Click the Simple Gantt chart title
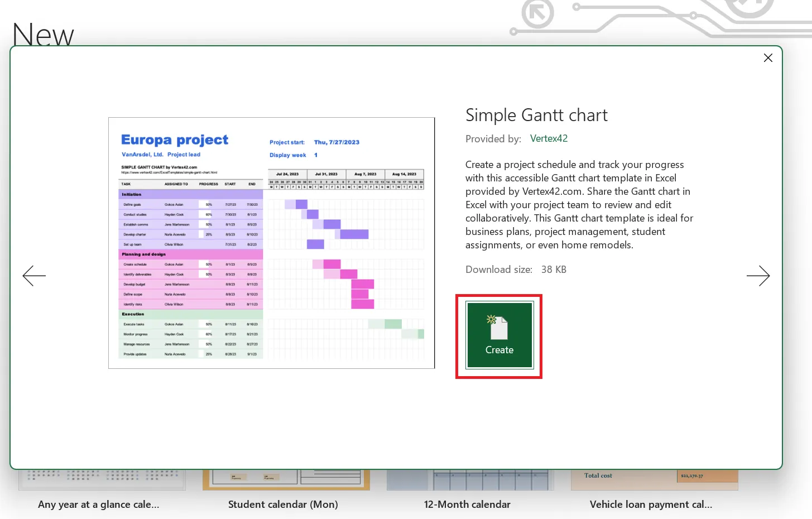The width and height of the screenshot is (812, 519). tap(536, 115)
